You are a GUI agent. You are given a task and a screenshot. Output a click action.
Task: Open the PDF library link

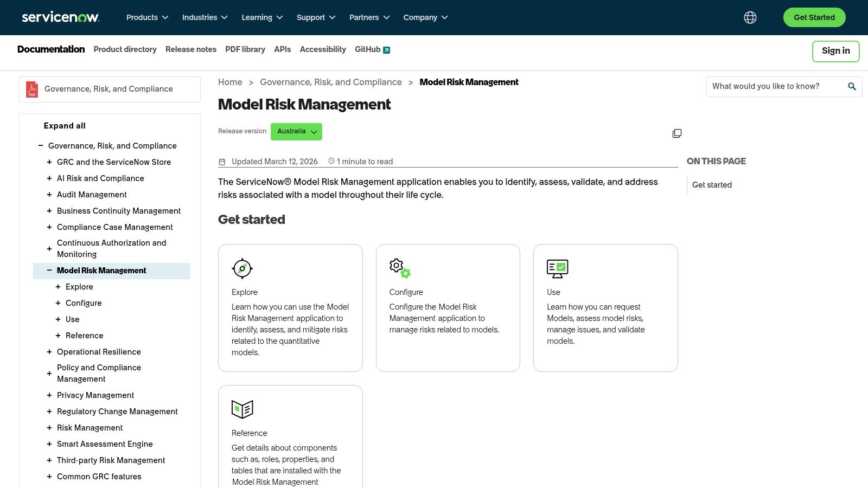245,49
